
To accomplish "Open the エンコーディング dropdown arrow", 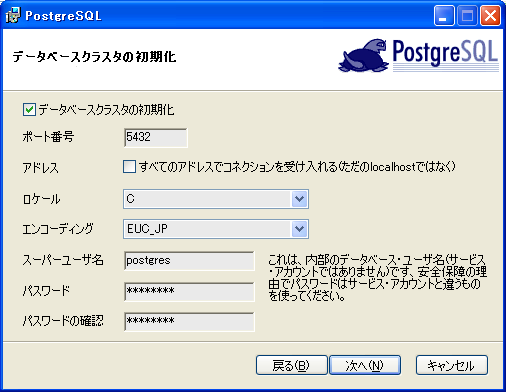I will coord(299,229).
